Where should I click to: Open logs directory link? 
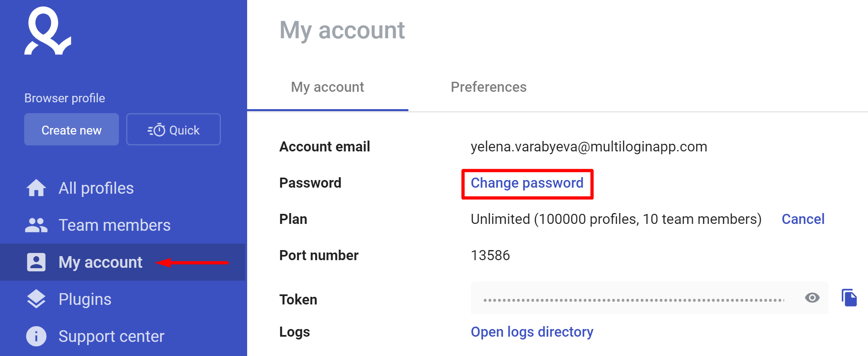[532, 332]
